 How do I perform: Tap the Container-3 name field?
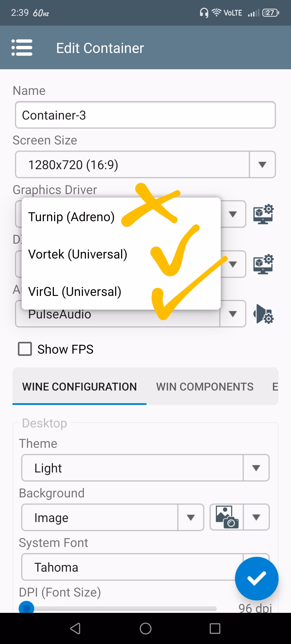point(145,115)
